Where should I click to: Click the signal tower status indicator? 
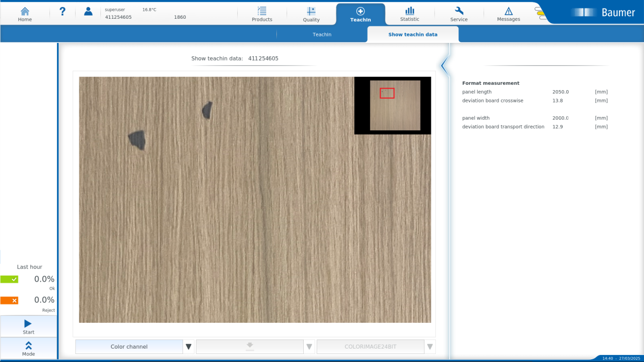540,13
